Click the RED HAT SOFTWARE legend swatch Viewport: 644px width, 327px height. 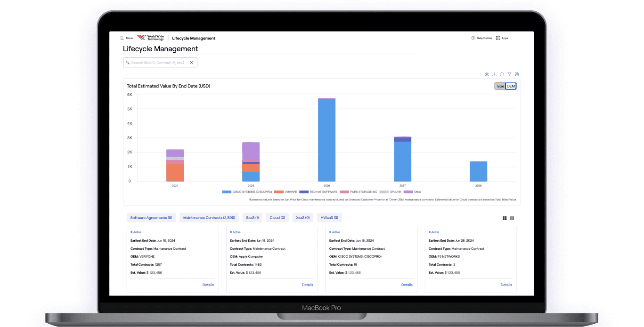pos(304,192)
